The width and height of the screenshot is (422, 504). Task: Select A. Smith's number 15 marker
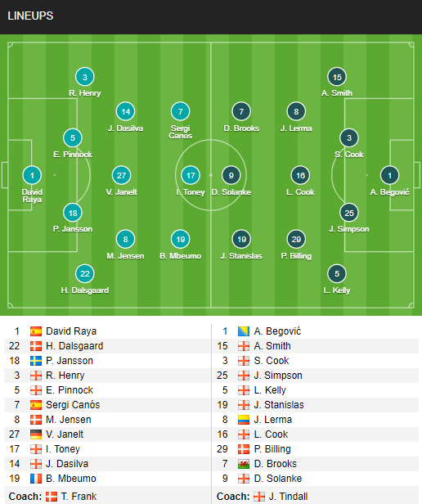tap(337, 77)
